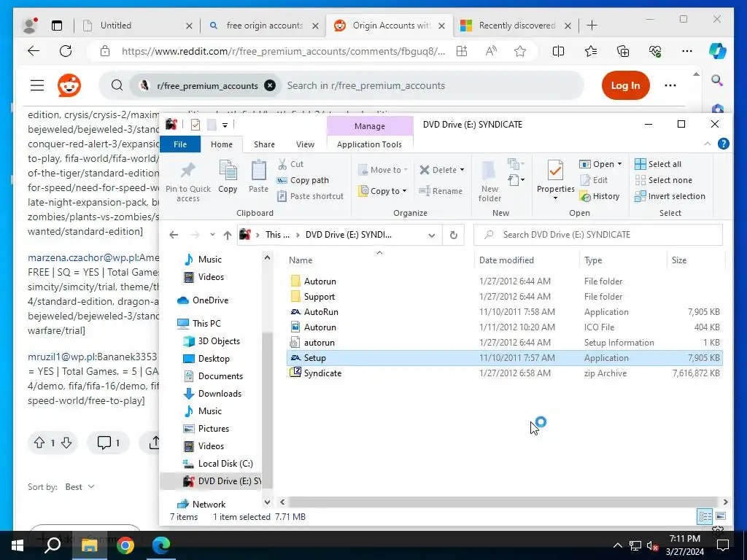Viewport: 747px width, 560px height.
Task: Open Downloads in navigation pane
Action: pos(212,394)
